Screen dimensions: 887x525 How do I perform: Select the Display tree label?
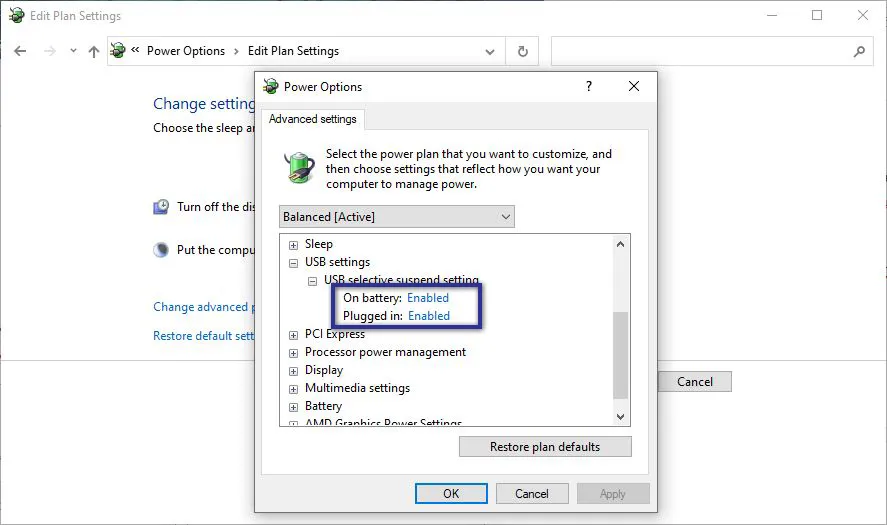click(324, 370)
